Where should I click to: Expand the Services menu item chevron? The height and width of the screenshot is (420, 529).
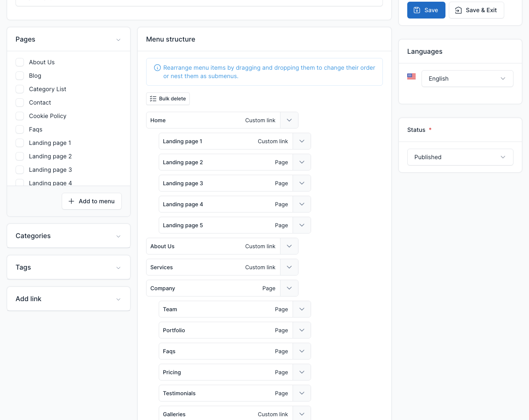(x=289, y=267)
